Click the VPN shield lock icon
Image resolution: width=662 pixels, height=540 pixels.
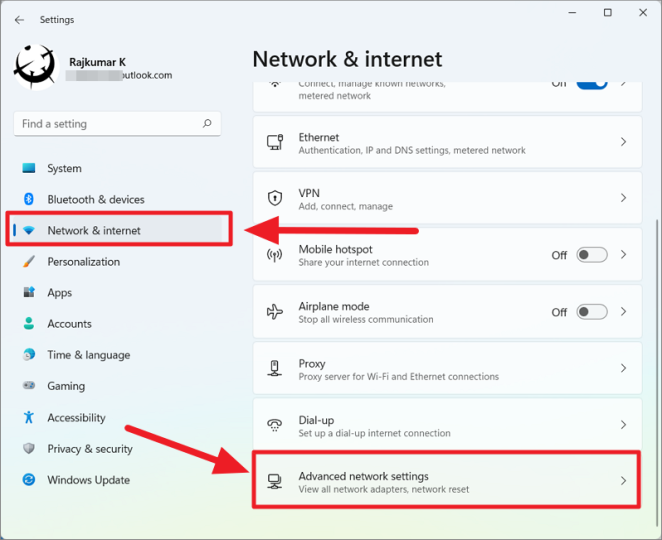[275, 198]
